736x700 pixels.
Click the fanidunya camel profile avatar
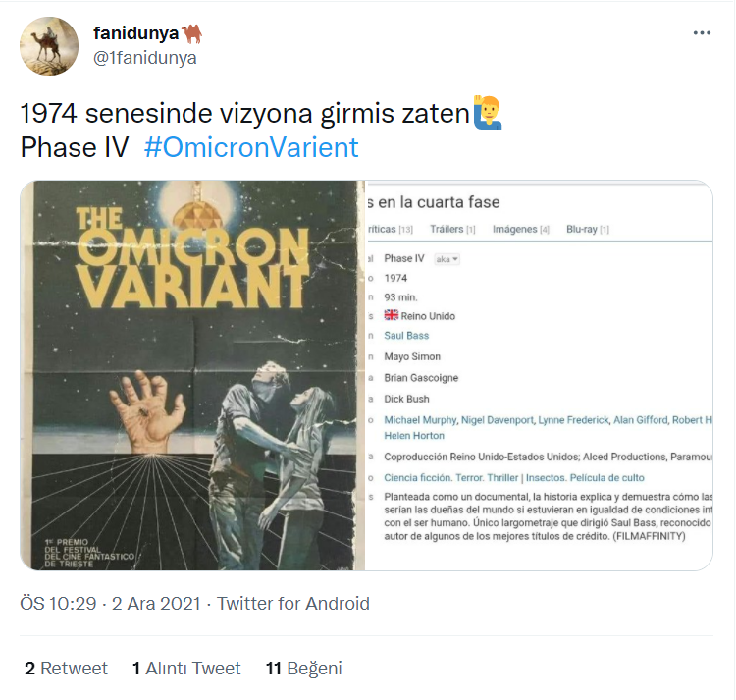pyautogui.click(x=49, y=46)
